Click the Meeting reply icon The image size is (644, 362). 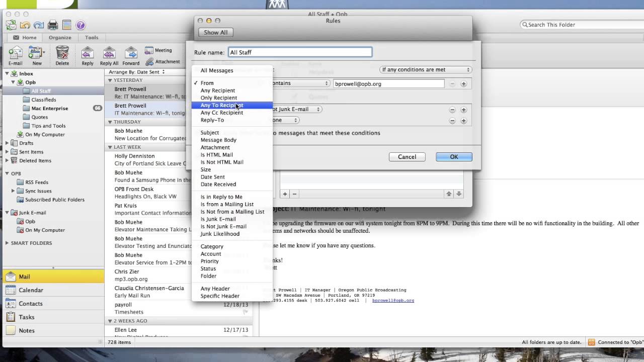click(158, 50)
